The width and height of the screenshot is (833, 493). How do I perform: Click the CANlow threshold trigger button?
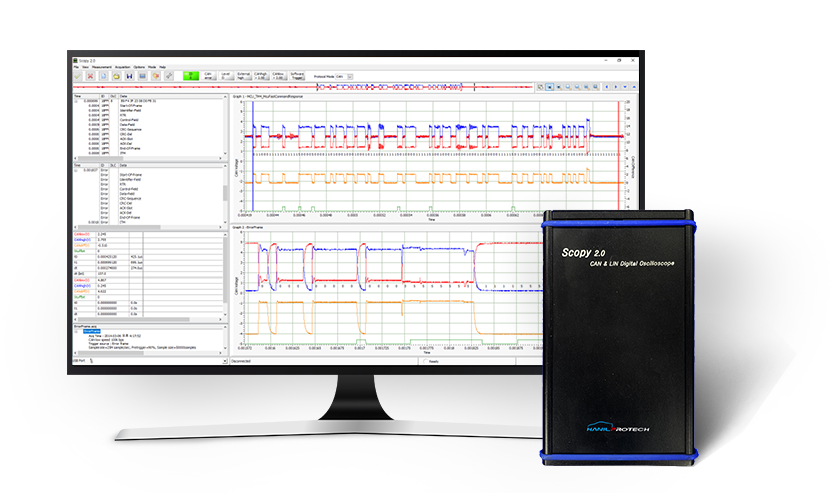[279, 76]
